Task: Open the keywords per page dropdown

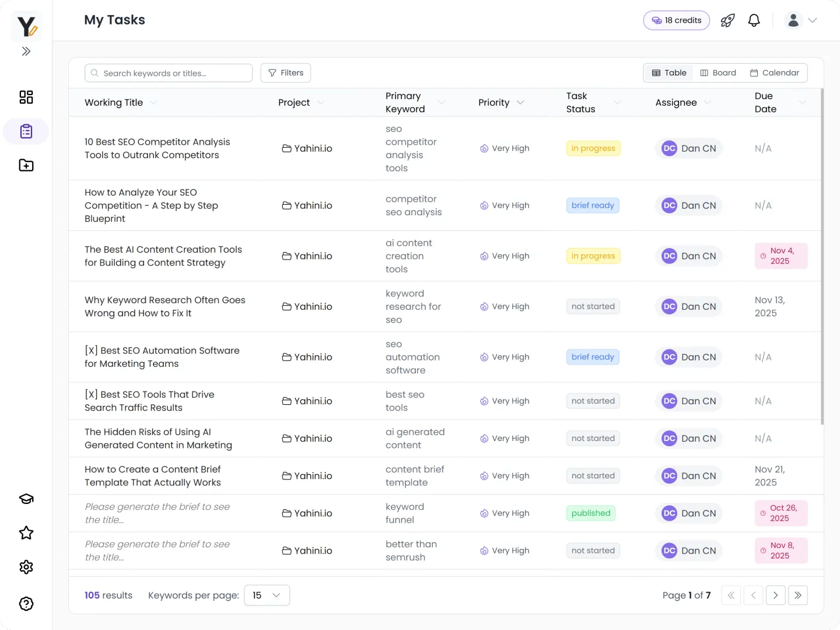Action: [267, 595]
